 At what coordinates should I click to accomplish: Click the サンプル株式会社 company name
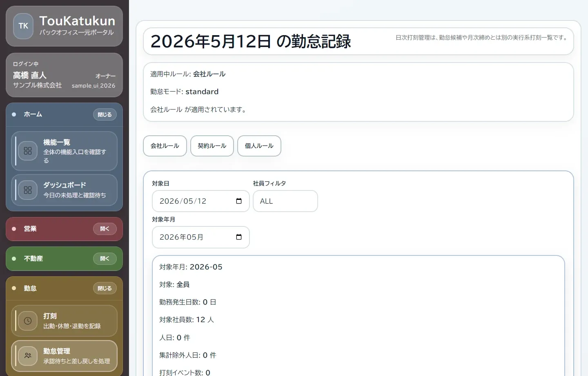click(37, 85)
